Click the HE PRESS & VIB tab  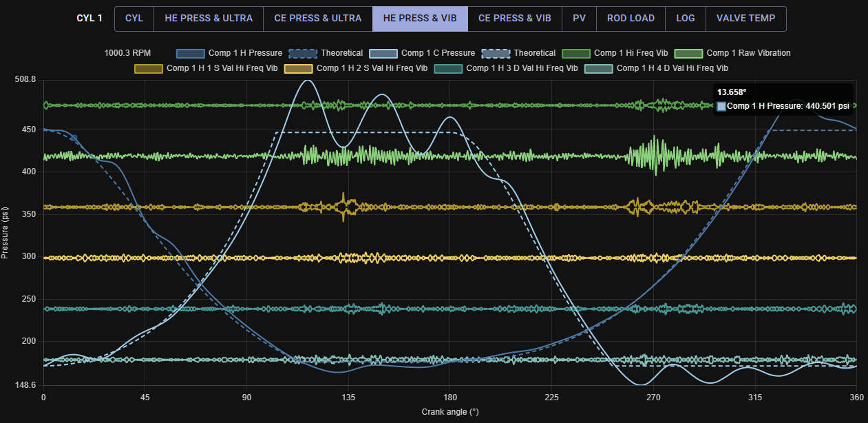(x=420, y=19)
